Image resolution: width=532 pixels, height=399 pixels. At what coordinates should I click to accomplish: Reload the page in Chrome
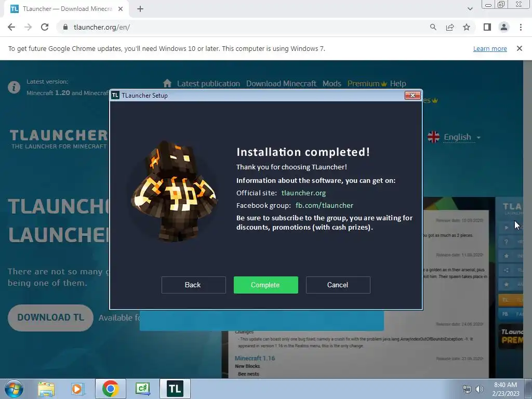point(45,27)
